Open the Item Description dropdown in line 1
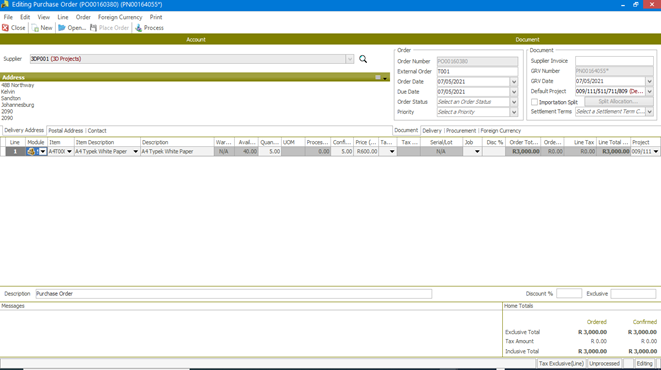The image size is (661, 370). 135,152
